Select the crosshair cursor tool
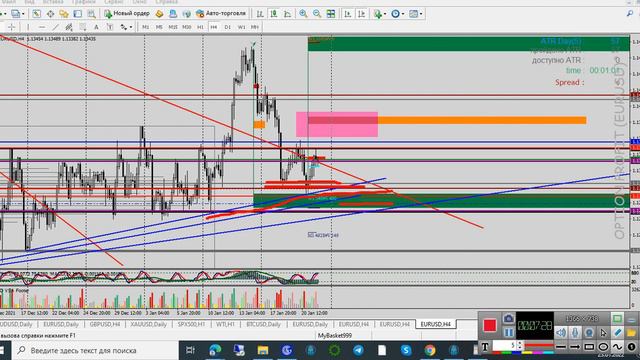The image size is (640, 360). pyautogui.click(x=11, y=27)
